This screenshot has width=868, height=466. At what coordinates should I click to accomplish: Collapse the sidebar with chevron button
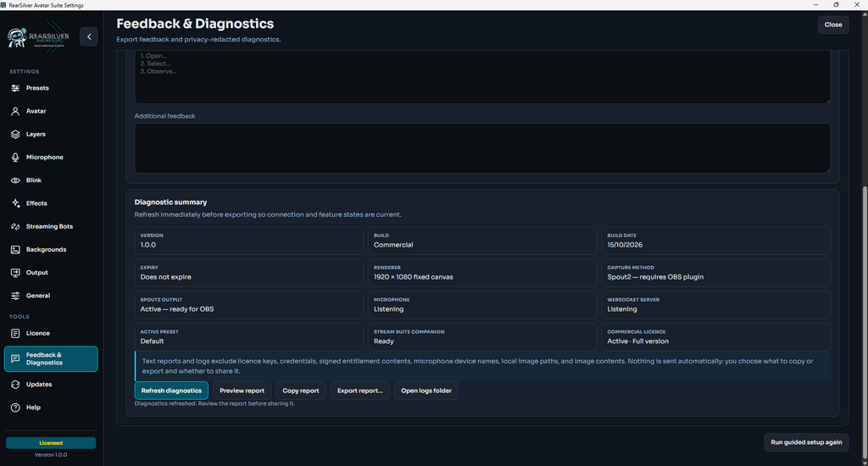click(89, 36)
